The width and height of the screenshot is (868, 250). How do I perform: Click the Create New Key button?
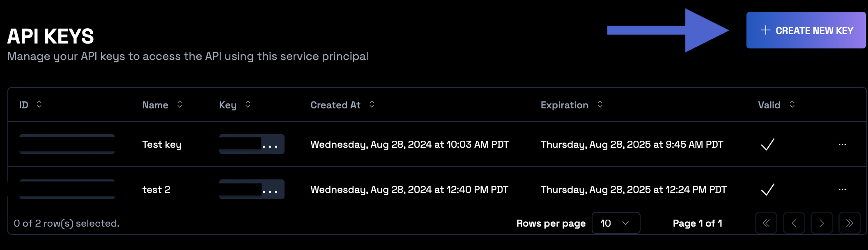pyautogui.click(x=806, y=30)
